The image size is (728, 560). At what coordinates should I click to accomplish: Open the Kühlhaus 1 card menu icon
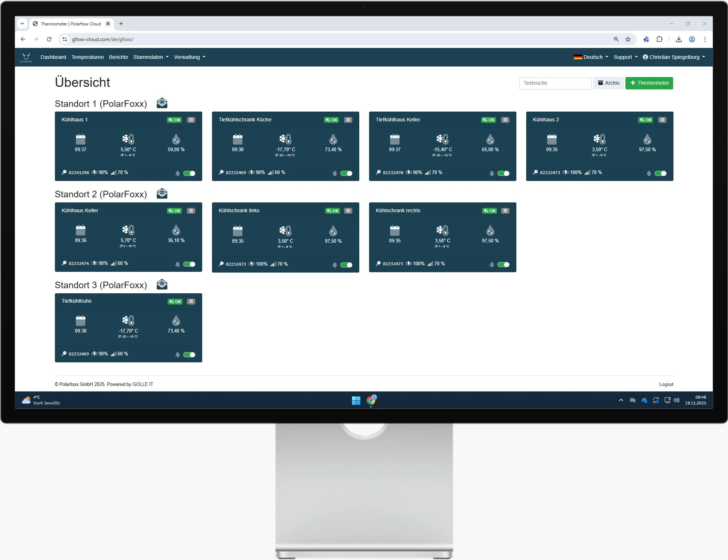(x=191, y=120)
